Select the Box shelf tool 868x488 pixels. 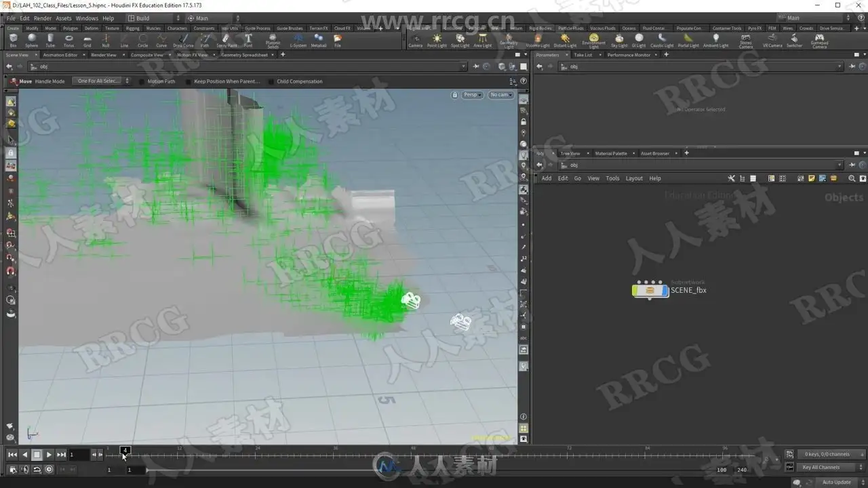click(x=13, y=41)
